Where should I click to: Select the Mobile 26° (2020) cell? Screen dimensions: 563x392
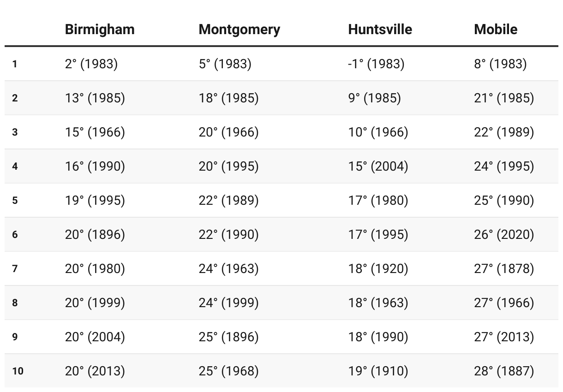504,234
